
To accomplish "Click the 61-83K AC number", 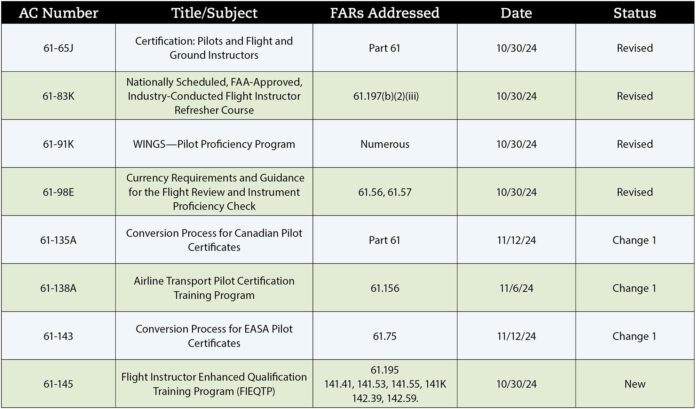I will (x=58, y=96).
